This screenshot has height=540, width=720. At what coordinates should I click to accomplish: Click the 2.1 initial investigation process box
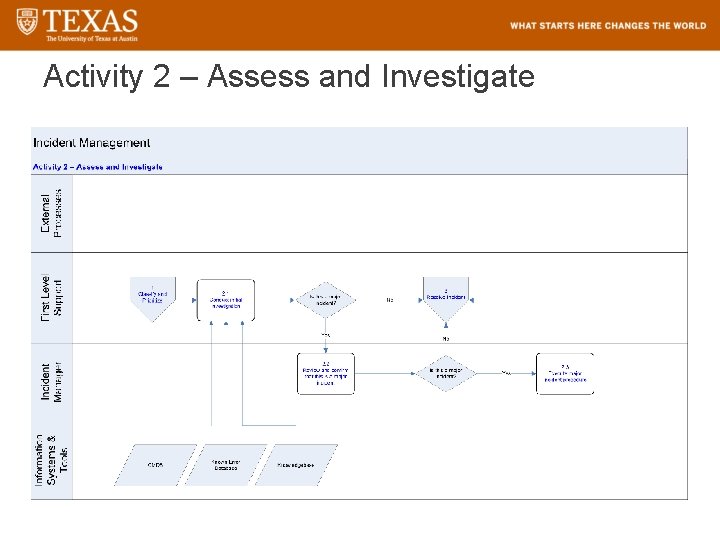(225, 300)
